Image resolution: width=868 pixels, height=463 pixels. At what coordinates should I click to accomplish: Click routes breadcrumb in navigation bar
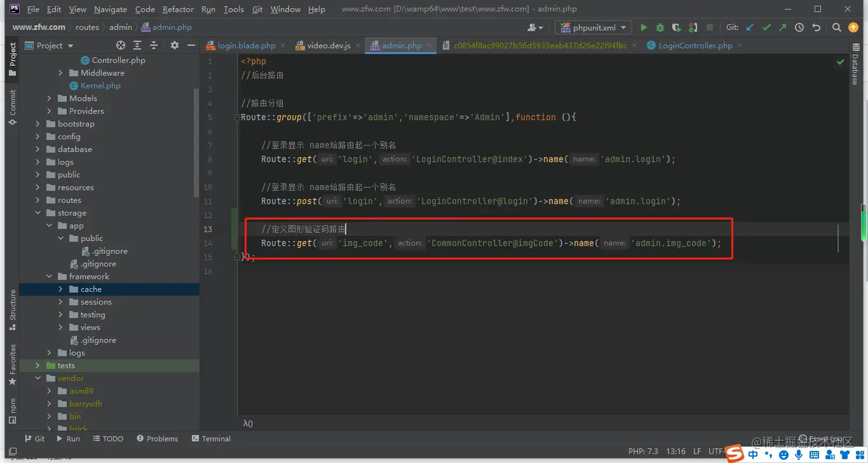(87, 27)
